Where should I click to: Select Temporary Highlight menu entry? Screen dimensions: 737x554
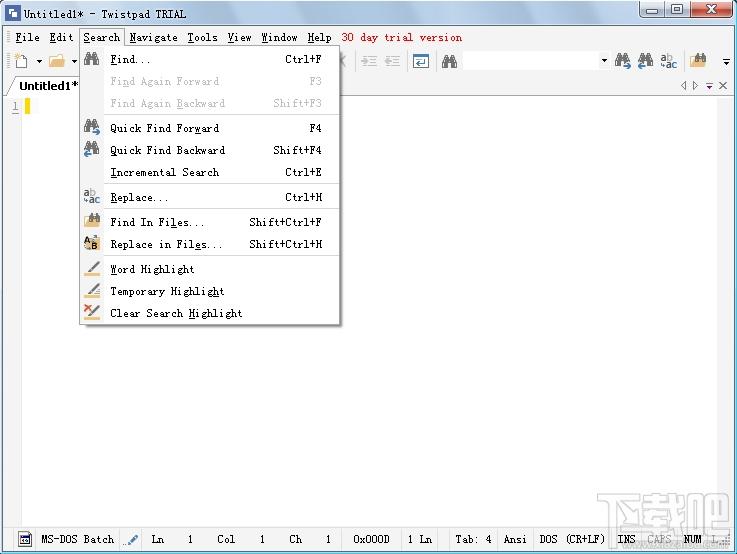210,291
